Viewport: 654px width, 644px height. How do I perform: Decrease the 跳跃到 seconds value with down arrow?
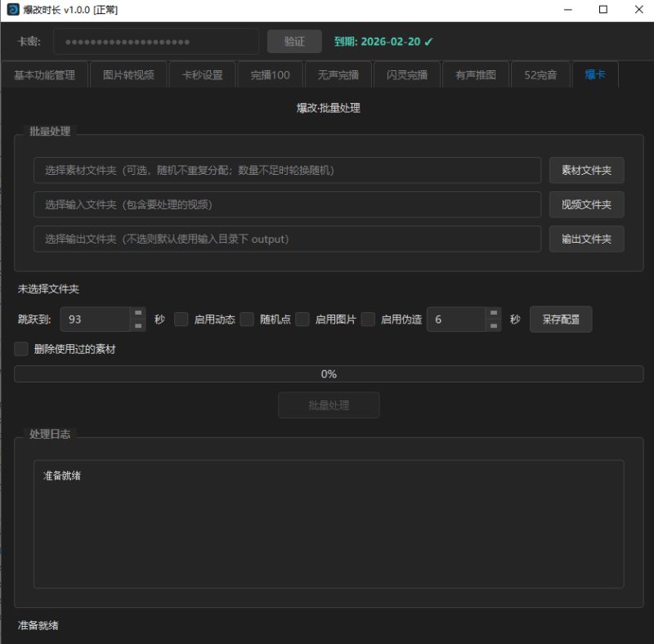point(138,325)
